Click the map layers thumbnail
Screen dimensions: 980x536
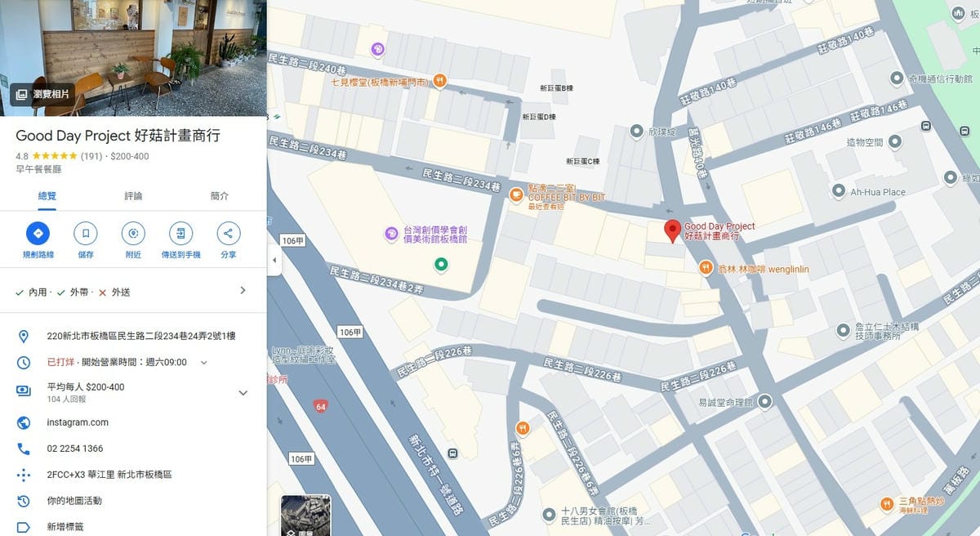pyautogui.click(x=305, y=515)
